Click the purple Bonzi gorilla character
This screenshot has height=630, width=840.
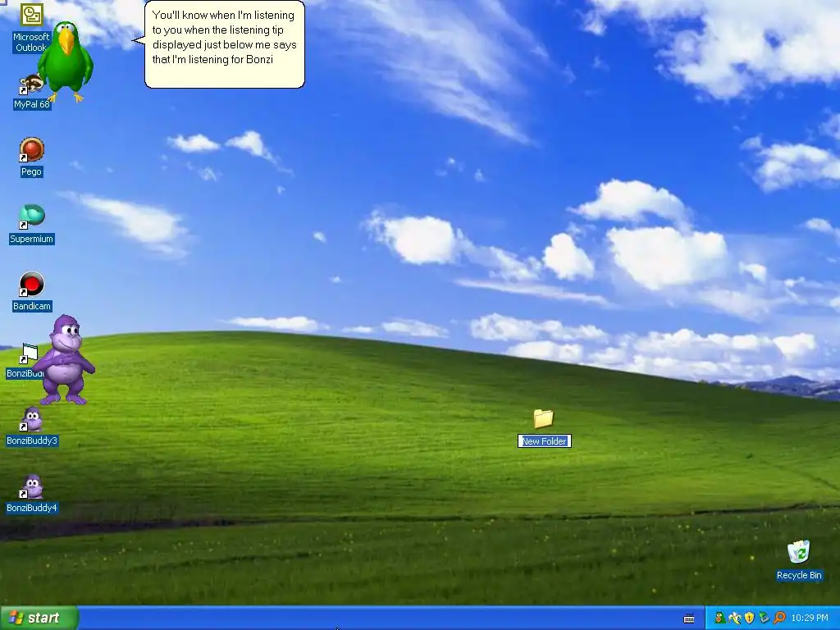click(x=66, y=359)
